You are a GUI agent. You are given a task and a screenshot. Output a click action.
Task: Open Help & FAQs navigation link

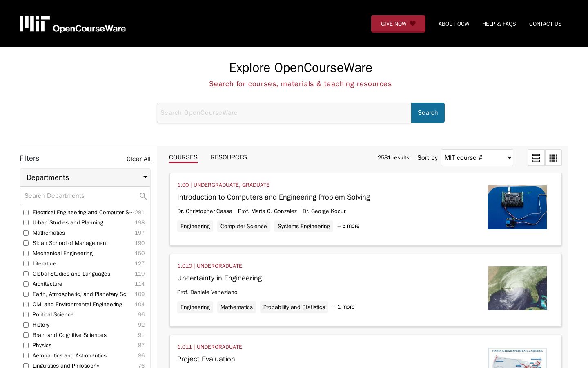[x=499, y=24]
